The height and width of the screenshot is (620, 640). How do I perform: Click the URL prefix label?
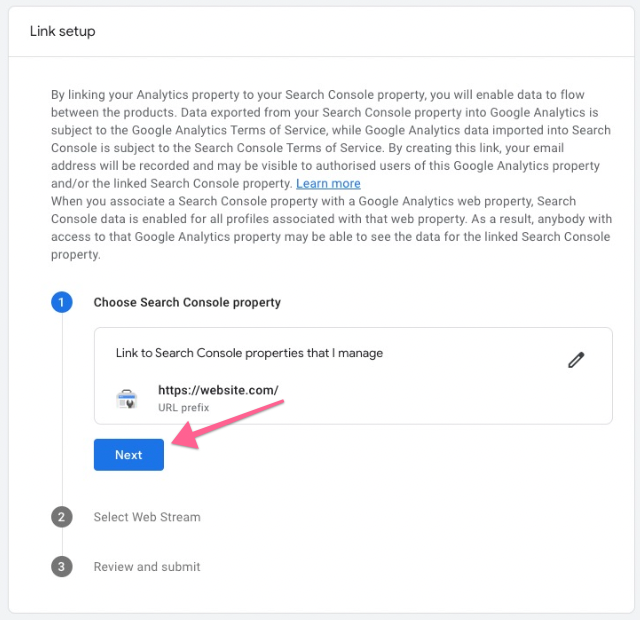tap(183, 408)
